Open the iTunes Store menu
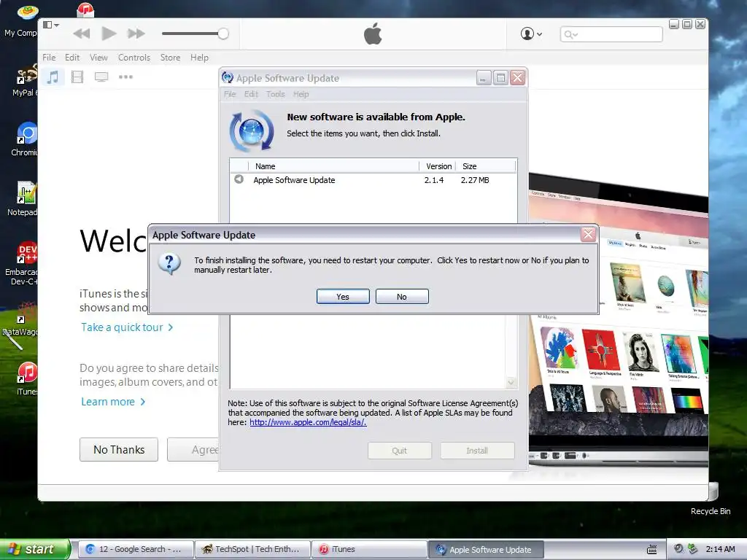747x560 pixels. point(170,58)
